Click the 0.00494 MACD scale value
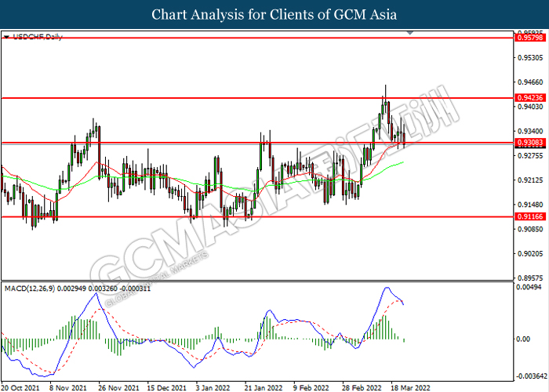 530,288
